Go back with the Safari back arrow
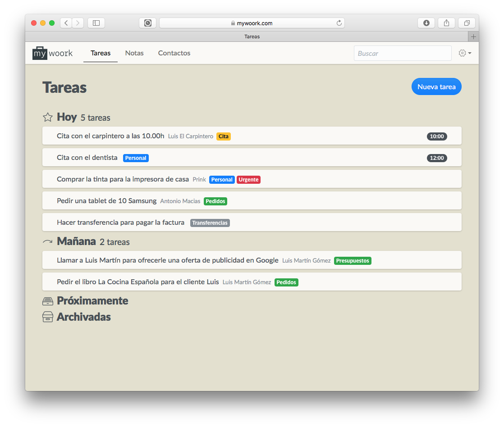This screenshot has width=504, height=427. point(66,23)
